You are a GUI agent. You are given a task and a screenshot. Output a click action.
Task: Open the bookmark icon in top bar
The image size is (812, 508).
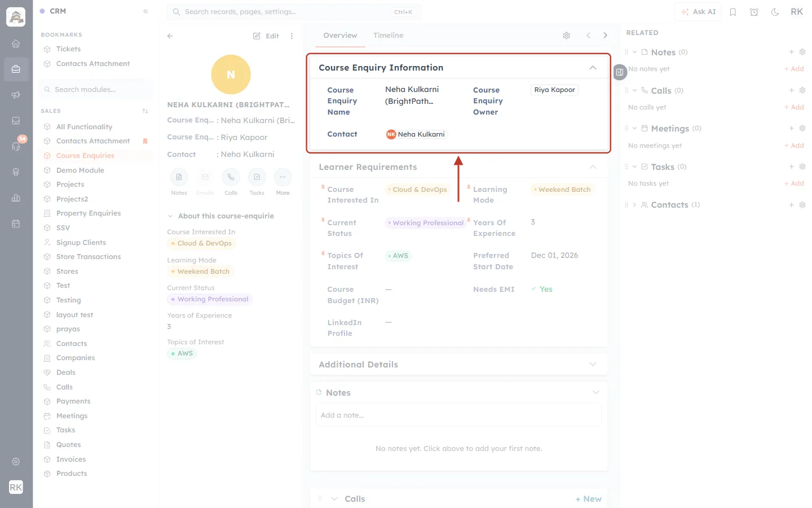(733, 12)
